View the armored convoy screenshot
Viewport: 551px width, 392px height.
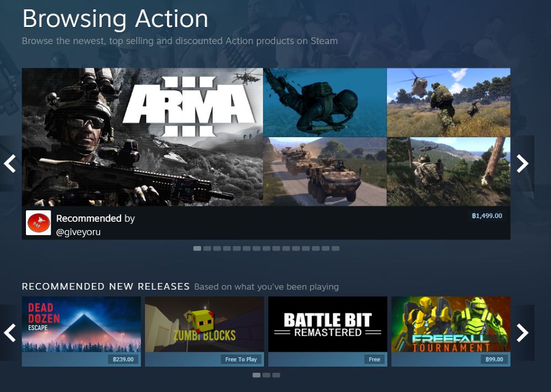coord(325,171)
